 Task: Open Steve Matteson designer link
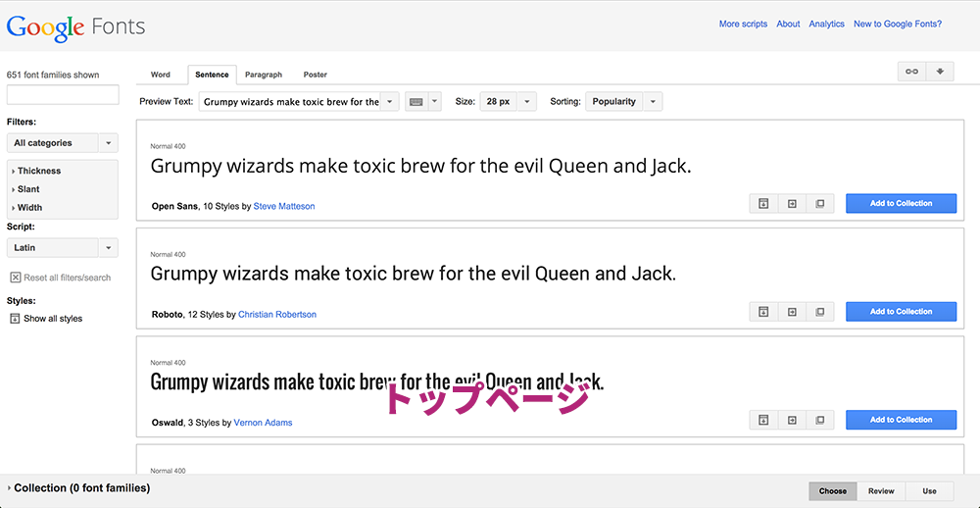tap(284, 206)
